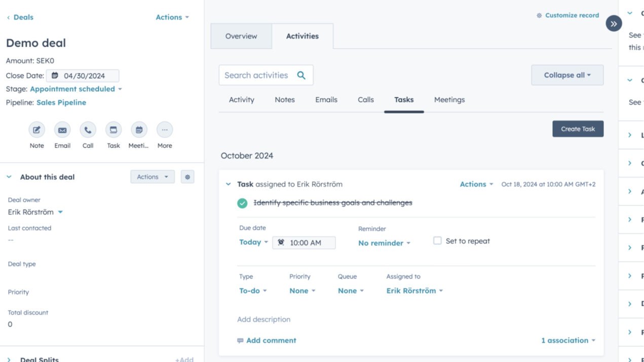Open the Collapse all dropdown
644x362 pixels.
567,75
